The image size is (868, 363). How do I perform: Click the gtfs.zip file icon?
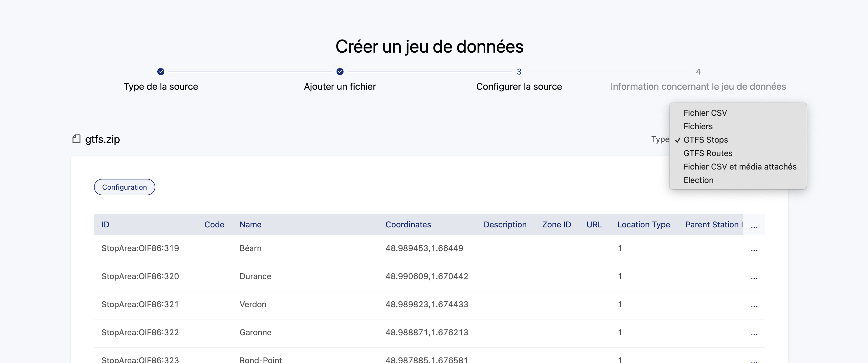click(x=76, y=139)
